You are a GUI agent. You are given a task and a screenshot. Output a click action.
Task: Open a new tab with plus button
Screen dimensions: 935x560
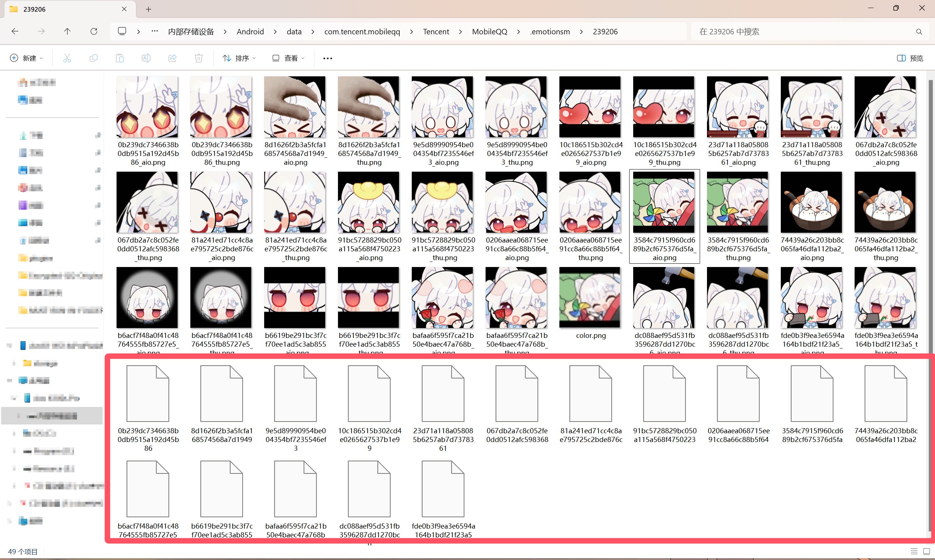148,9
